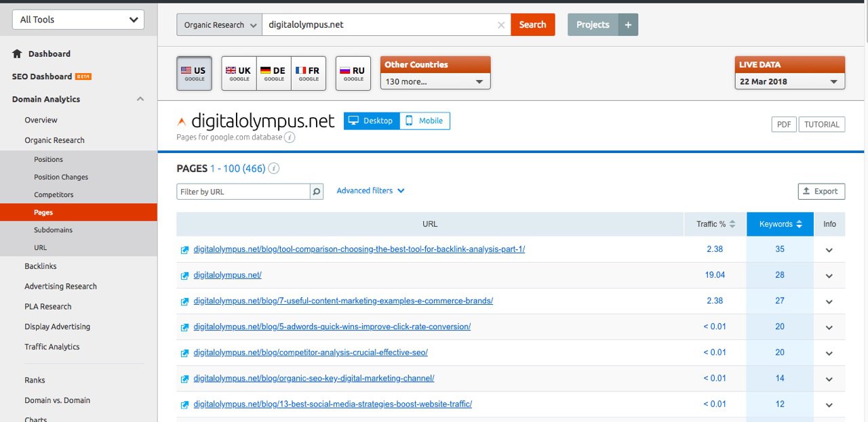The image size is (868, 422).
Task: Click the info icon next to PAGES count
Action: 274,169
